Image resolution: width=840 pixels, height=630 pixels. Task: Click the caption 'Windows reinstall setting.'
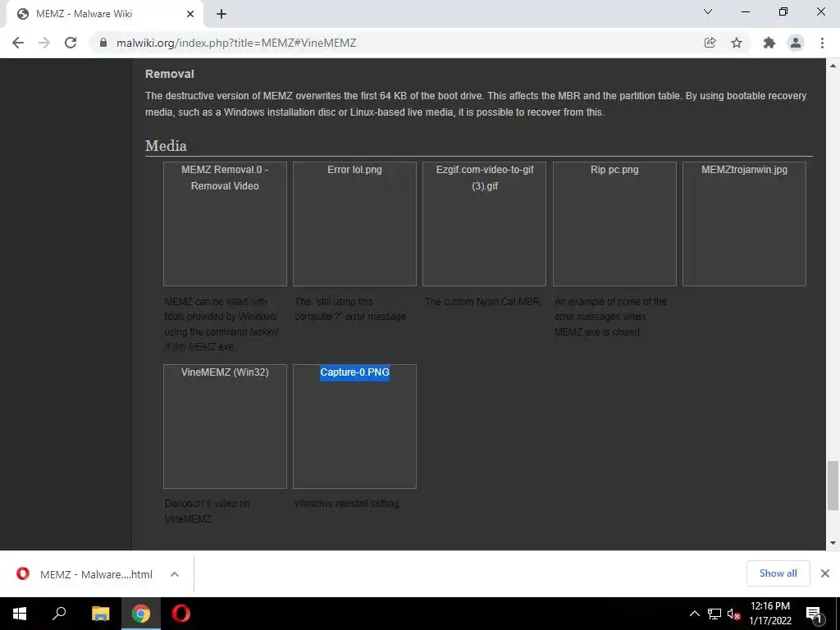[348, 504]
